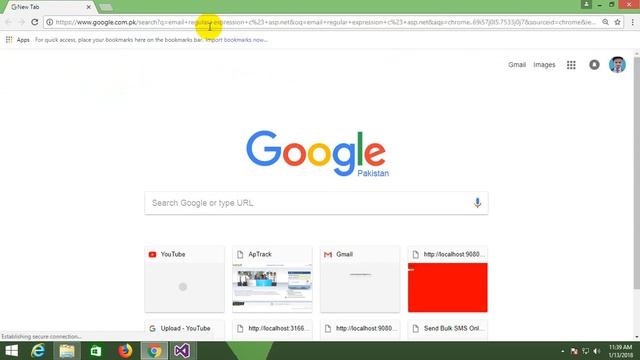Image resolution: width=640 pixels, height=360 pixels.
Task: Select the New Tab browser tab
Action: (48, 7)
